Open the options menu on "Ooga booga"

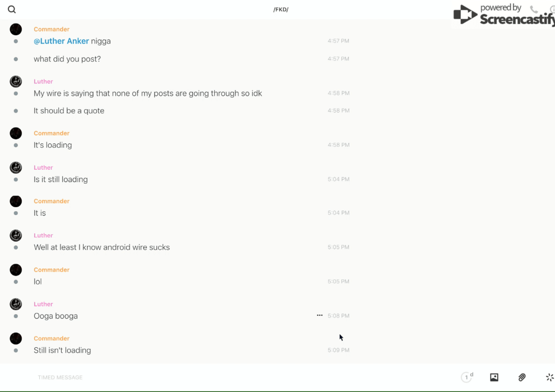tap(320, 315)
